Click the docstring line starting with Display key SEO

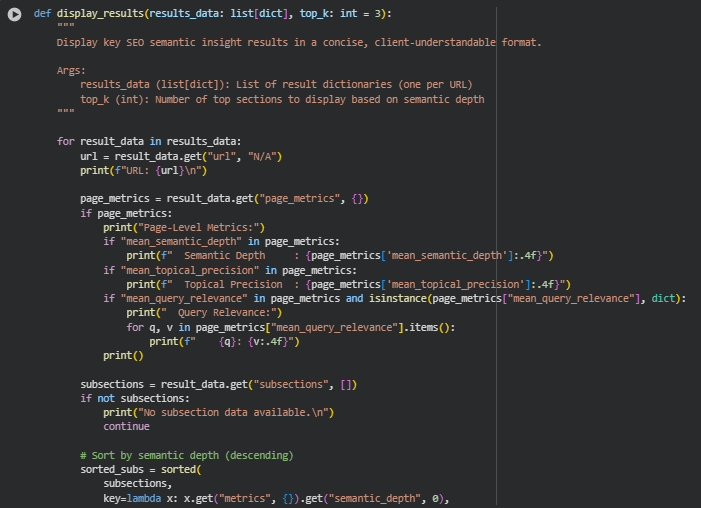(x=298, y=43)
